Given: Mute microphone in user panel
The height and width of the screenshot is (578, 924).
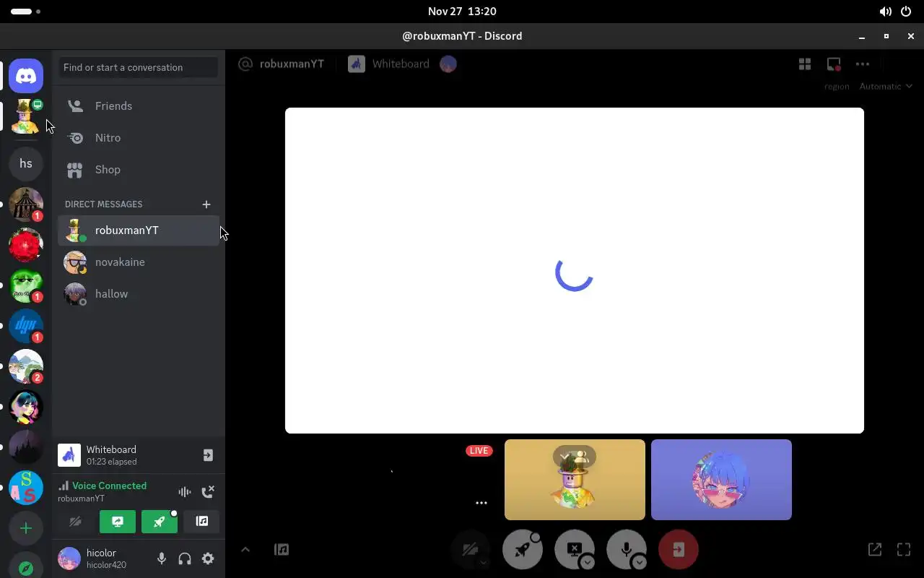Looking at the screenshot, I should click(162, 558).
